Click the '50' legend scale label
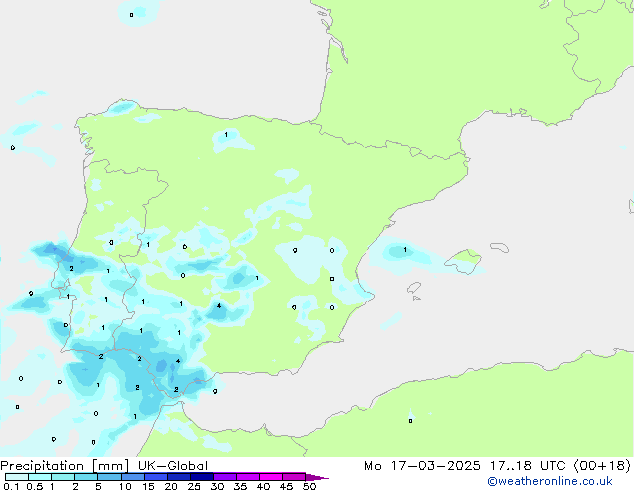This screenshot has height=490, width=634. point(309,486)
